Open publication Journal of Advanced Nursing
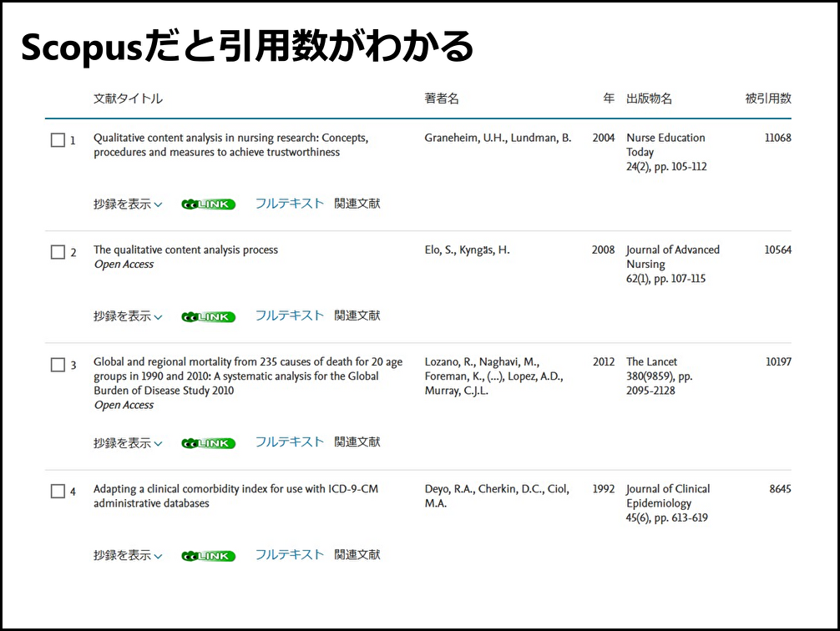 673,257
